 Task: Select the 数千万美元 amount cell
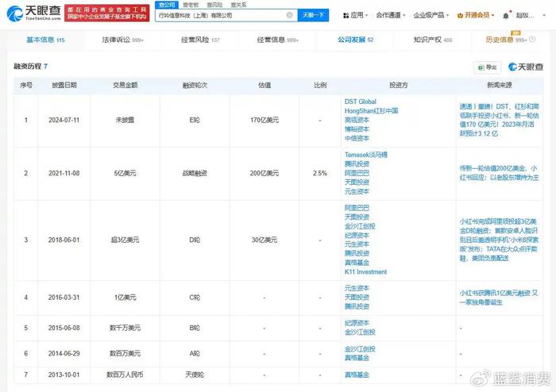tap(125, 328)
